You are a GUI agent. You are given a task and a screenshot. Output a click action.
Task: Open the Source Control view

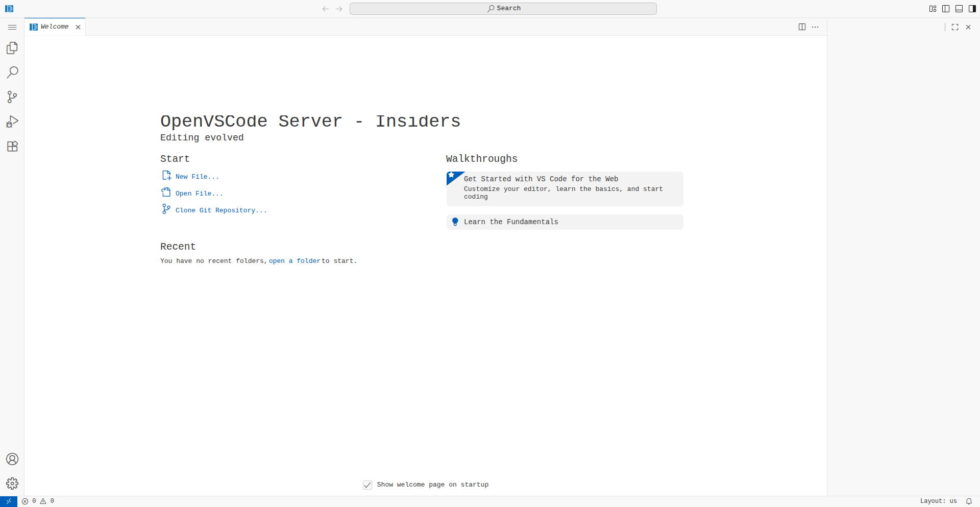click(x=12, y=97)
